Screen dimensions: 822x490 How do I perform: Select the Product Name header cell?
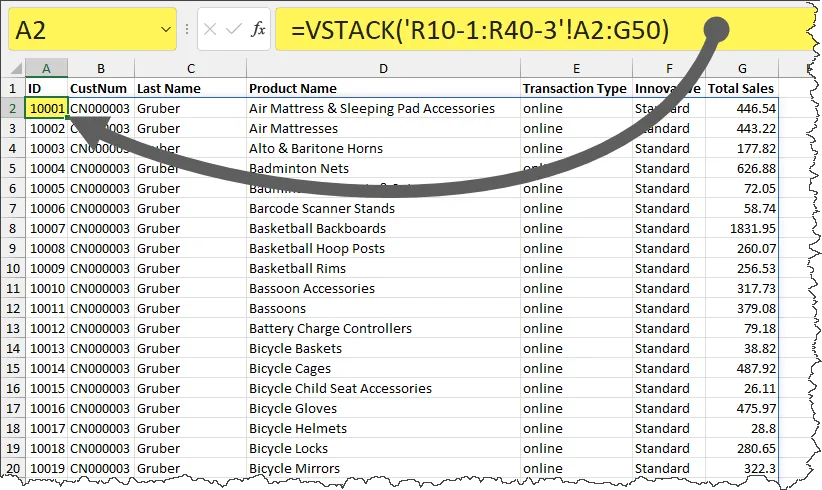point(383,88)
